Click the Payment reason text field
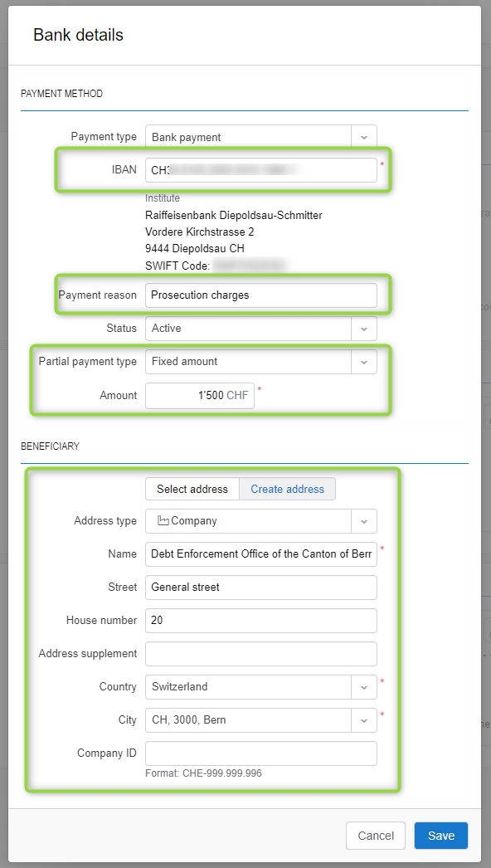This screenshot has height=868, width=491. pos(261,295)
